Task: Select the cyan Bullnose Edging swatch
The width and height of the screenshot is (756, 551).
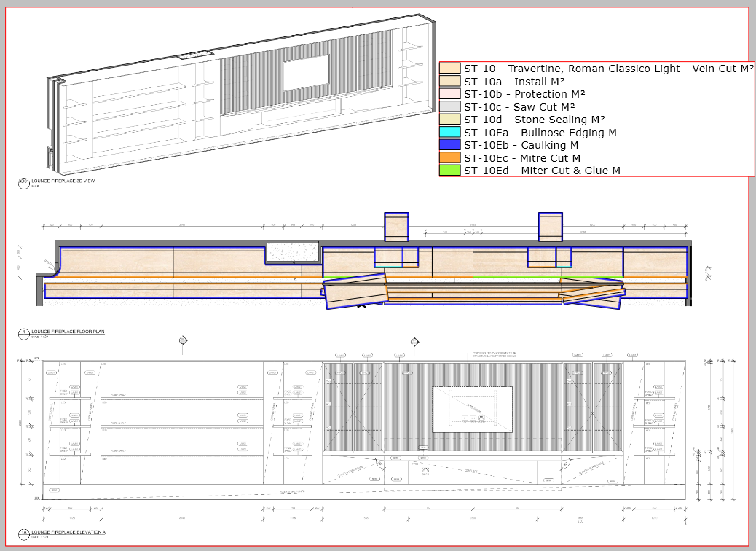Action: [450, 133]
